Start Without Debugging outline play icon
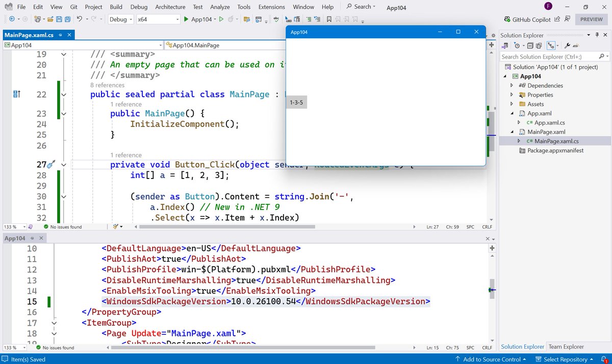612x364 pixels. (221, 19)
